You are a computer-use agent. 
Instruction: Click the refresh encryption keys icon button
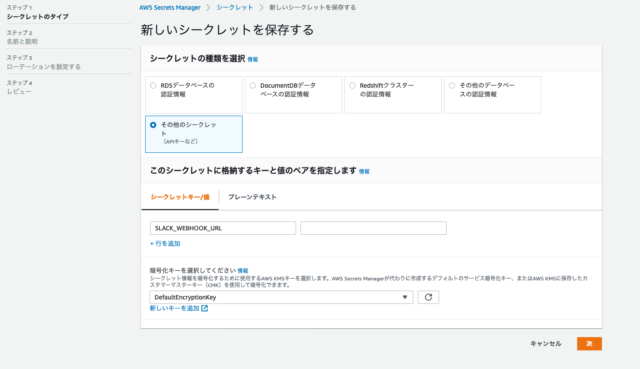pyautogui.click(x=428, y=297)
